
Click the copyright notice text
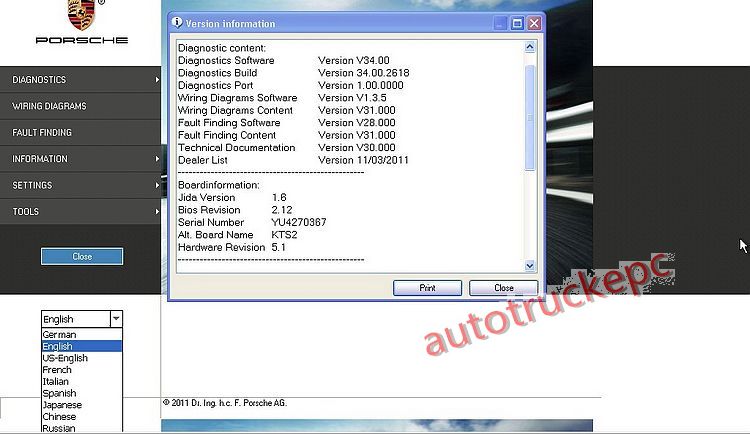click(225, 403)
